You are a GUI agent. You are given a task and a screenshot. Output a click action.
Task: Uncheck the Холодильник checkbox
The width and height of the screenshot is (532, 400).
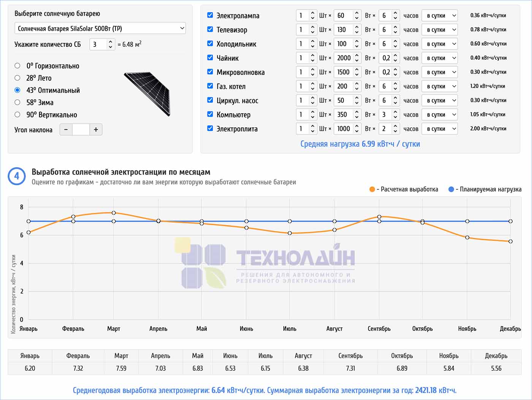point(210,43)
